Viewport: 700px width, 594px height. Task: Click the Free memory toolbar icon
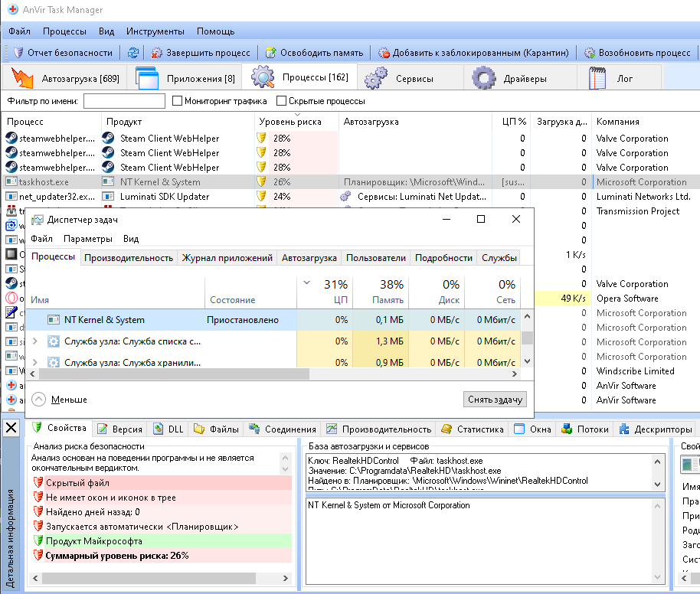[x=270, y=53]
